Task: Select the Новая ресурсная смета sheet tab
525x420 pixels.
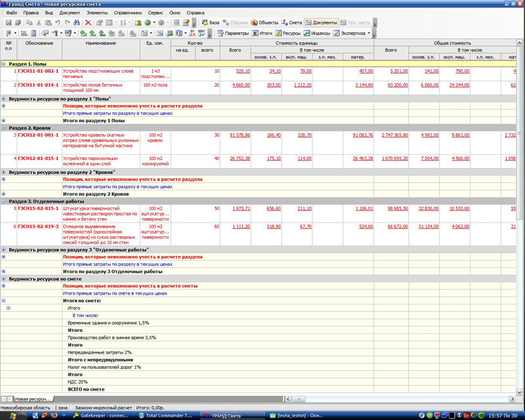Action: click(33, 399)
